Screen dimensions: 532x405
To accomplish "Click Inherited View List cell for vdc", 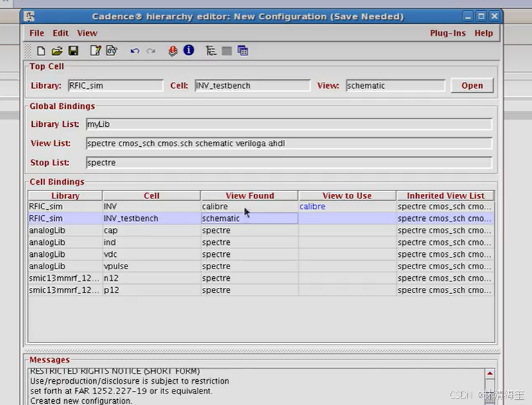I will point(446,254).
